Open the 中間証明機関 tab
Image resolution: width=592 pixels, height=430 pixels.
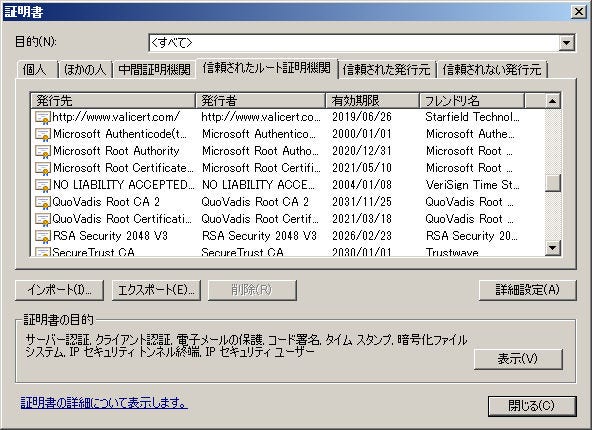point(154,70)
